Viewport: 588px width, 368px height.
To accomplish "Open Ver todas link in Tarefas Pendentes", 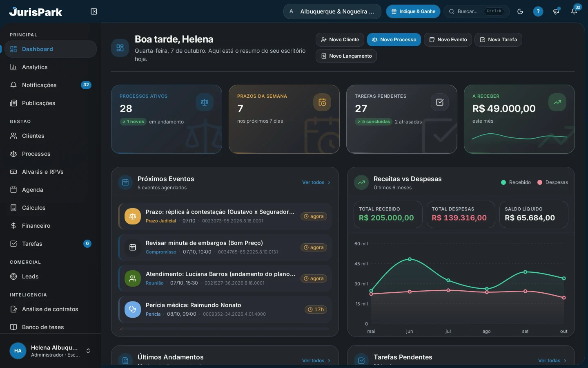I will 552,361.
